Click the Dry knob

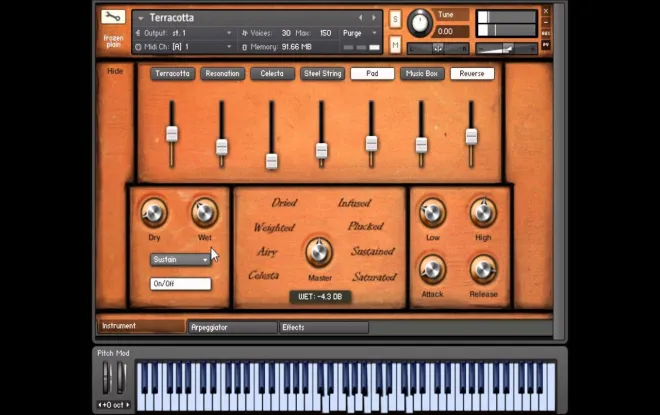point(154,213)
